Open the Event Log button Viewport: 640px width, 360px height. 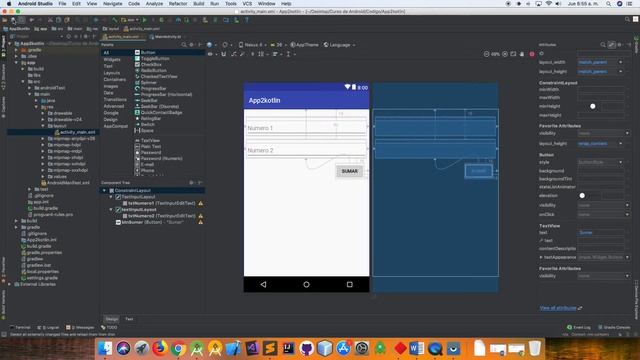coord(579,327)
